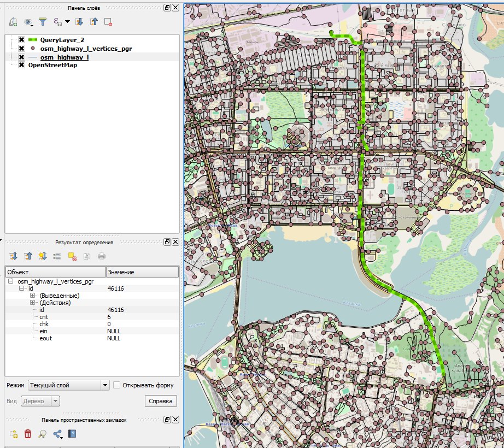Click the eout NULL value

click(x=114, y=338)
